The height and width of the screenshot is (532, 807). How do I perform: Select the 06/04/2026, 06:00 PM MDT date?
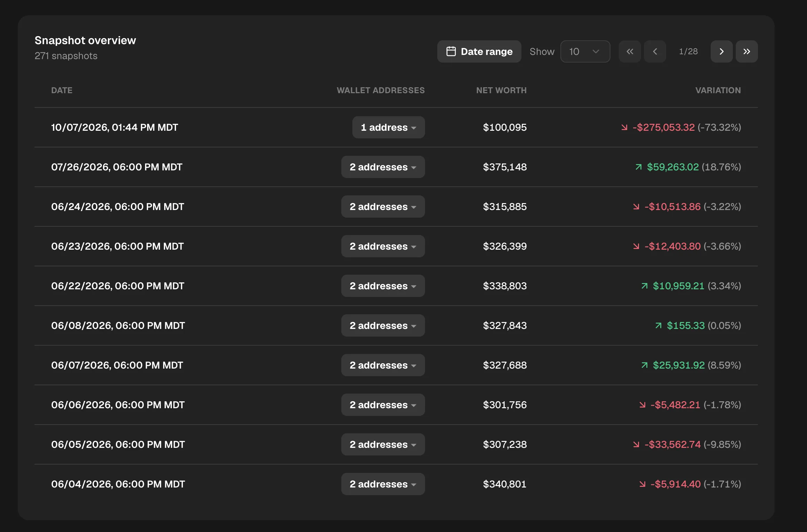click(118, 484)
